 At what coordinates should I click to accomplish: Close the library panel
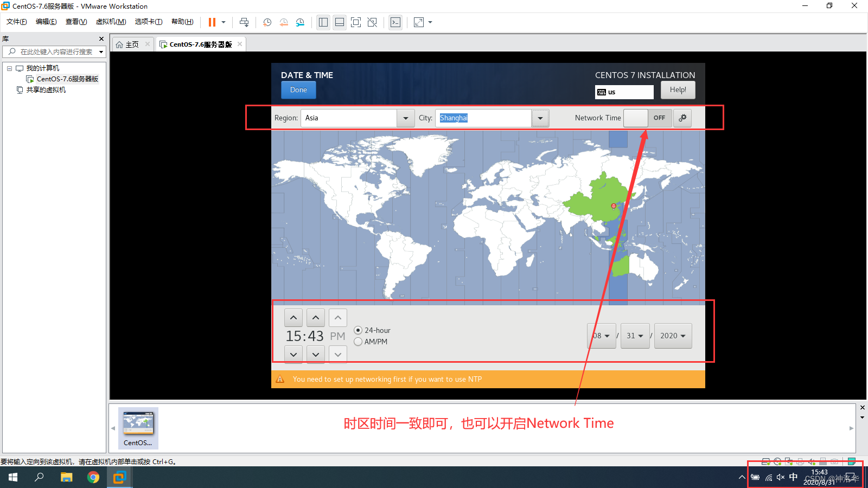coord(101,38)
